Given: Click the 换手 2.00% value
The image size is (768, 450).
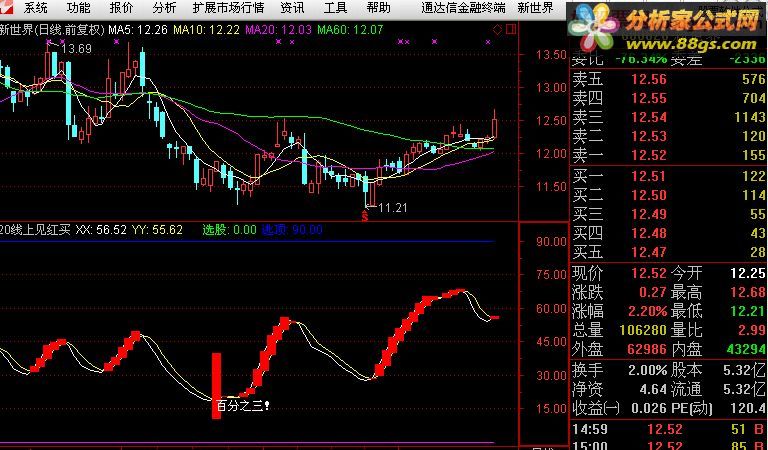Looking at the screenshot, I should tap(648, 370).
